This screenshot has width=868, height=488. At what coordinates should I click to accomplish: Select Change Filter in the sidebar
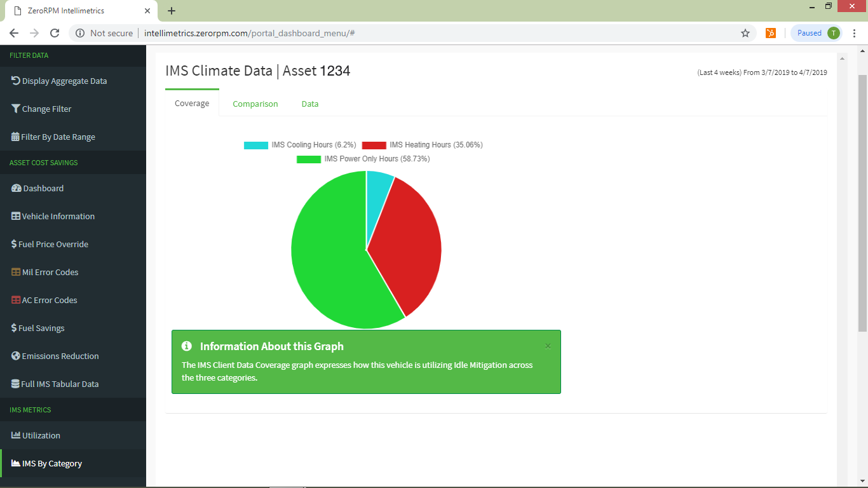click(73, 109)
